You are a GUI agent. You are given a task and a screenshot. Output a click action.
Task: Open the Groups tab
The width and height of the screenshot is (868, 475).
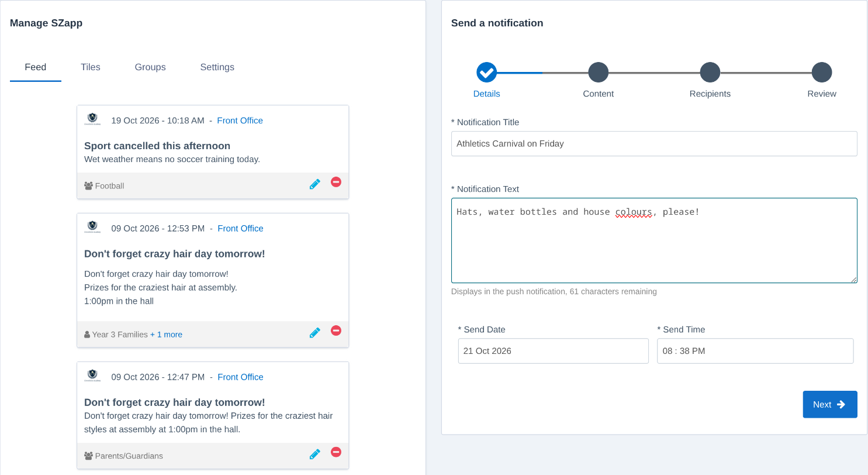point(150,67)
